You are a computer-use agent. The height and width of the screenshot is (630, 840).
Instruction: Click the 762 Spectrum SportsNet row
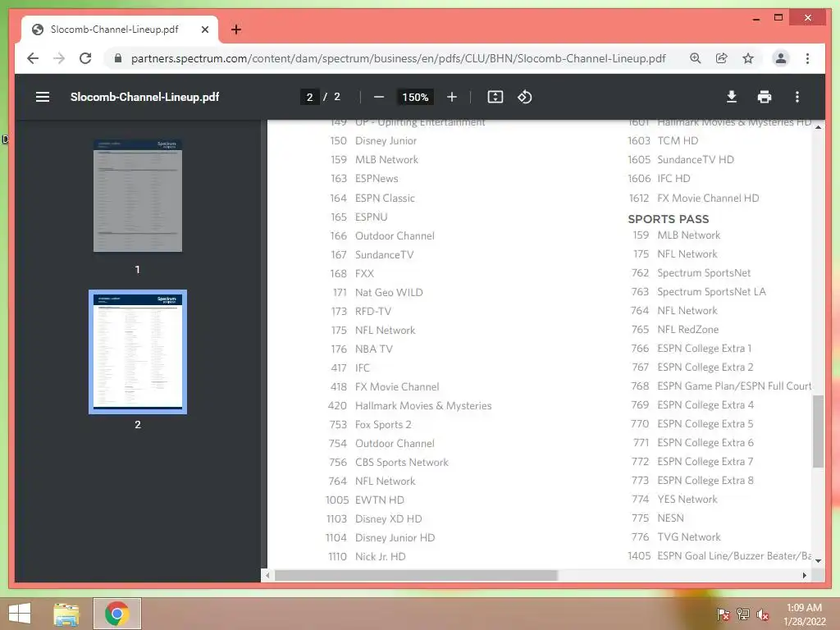coord(691,272)
